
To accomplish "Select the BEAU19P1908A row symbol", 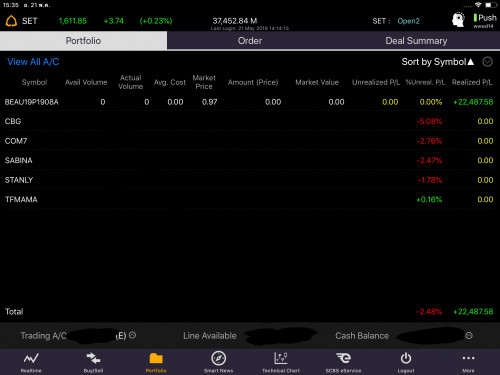I will coord(32,102).
